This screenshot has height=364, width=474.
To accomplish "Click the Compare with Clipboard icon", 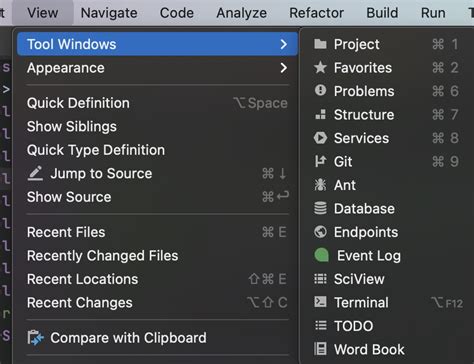I will point(35,338).
